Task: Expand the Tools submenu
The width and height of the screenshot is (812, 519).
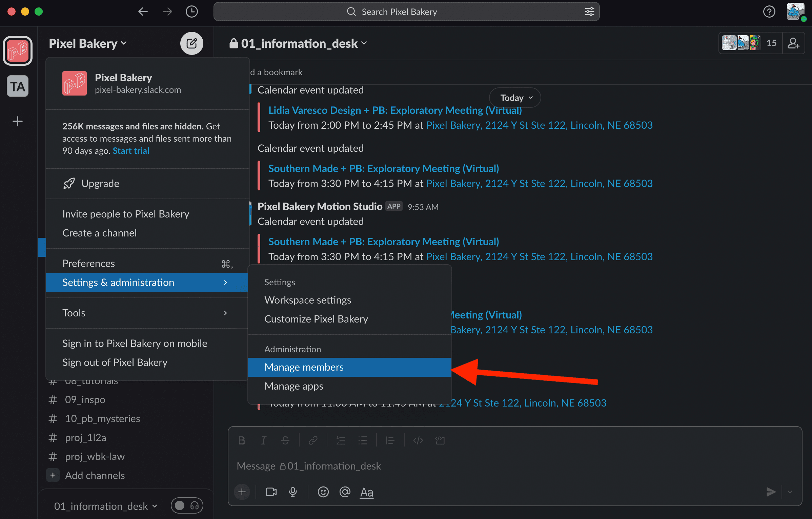Action: 147,313
